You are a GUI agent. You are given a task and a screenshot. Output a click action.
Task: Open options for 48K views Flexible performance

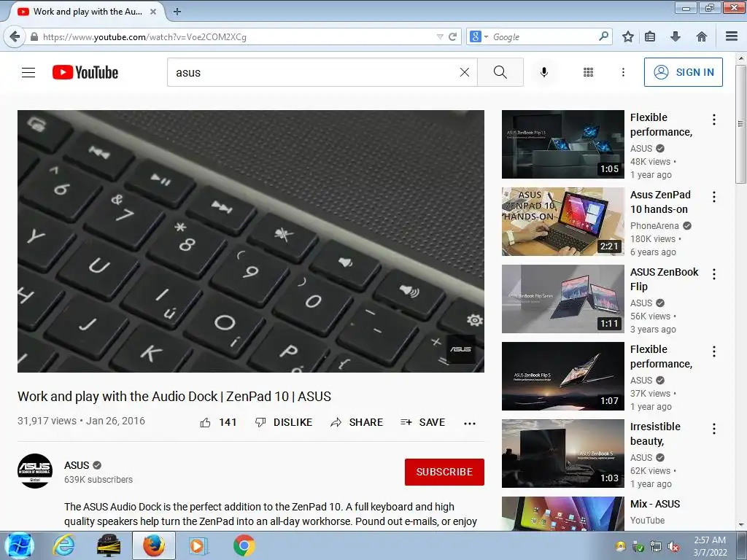(x=713, y=120)
